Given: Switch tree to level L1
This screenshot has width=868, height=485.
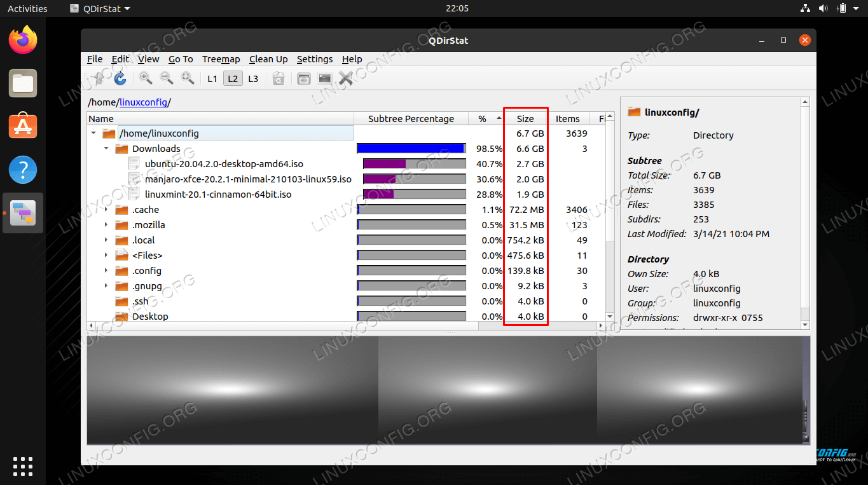Looking at the screenshot, I should click(212, 78).
